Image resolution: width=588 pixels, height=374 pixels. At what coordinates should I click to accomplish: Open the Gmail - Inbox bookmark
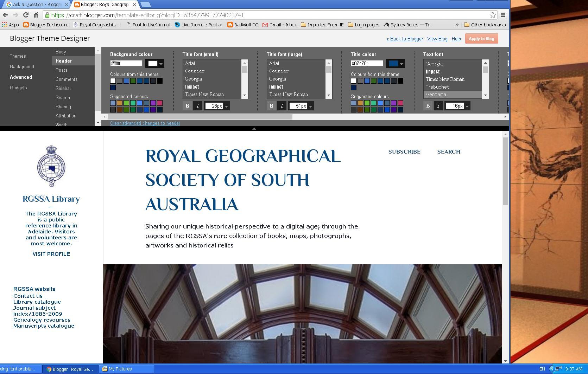click(280, 25)
